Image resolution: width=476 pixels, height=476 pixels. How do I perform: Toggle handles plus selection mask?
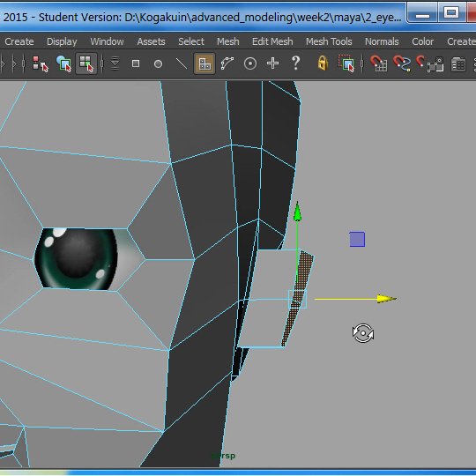(x=272, y=63)
